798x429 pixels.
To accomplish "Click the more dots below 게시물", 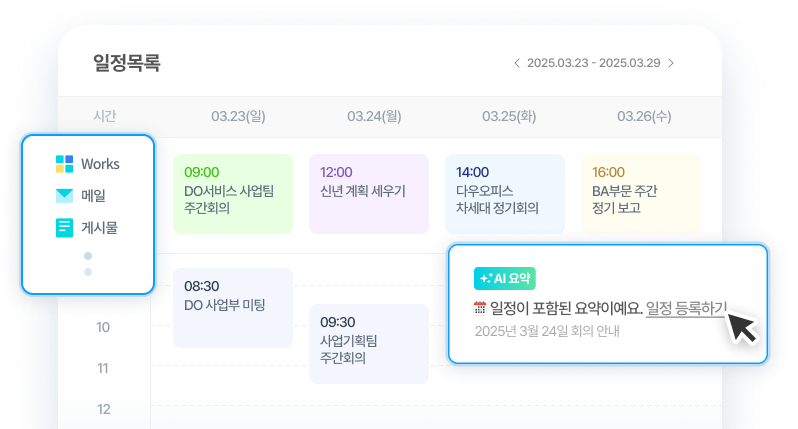I will click(88, 264).
